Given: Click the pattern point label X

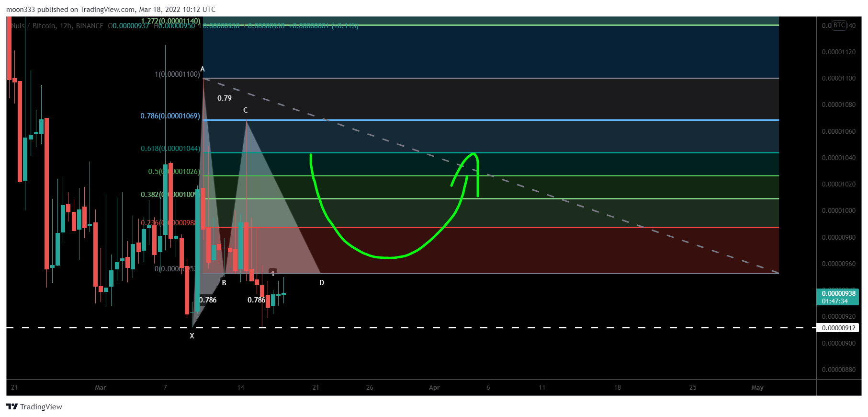Looking at the screenshot, I should 192,336.
